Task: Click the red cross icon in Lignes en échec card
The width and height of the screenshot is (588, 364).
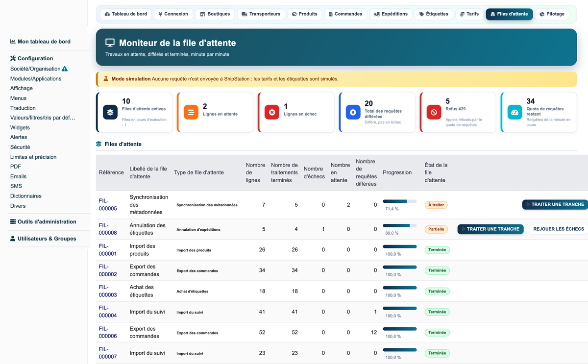Action: [x=272, y=112]
